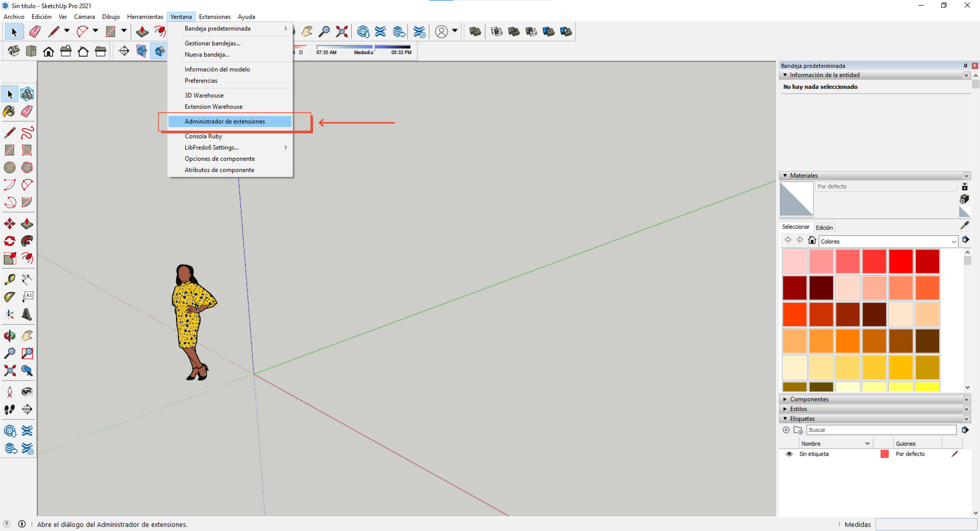Select the Rotate tool in left toolbar
Image resolution: width=980 pixels, height=531 pixels.
tap(9, 241)
